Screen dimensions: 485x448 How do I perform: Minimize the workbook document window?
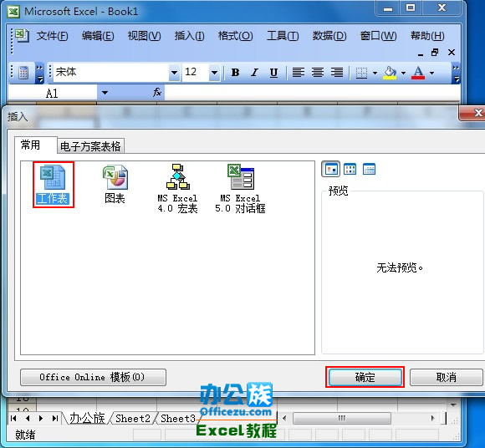pyautogui.click(x=420, y=53)
